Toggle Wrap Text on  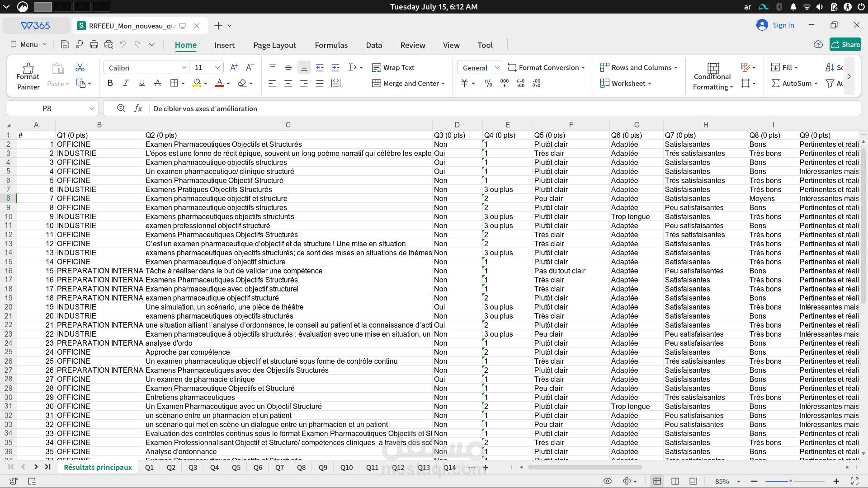point(393,67)
